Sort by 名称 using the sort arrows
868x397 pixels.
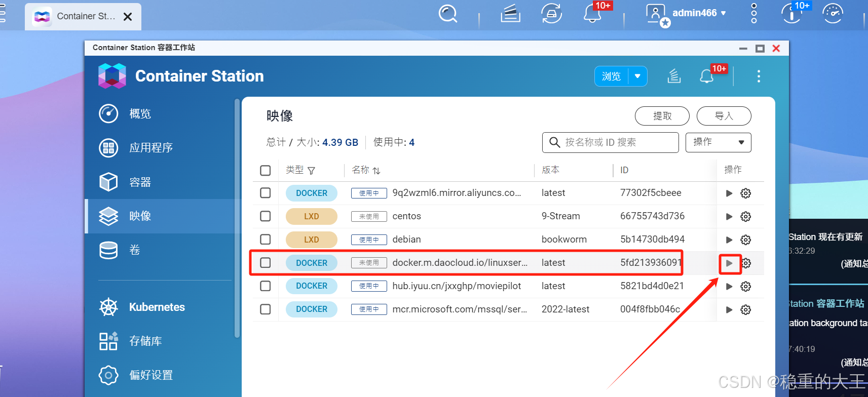(x=376, y=171)
